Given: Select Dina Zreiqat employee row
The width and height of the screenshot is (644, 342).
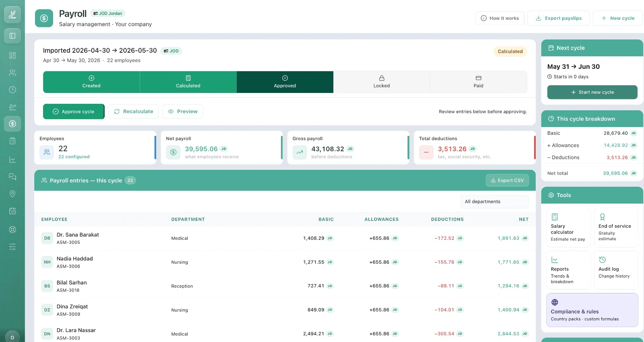Looking at the screenshot, I should pos(285,310).
